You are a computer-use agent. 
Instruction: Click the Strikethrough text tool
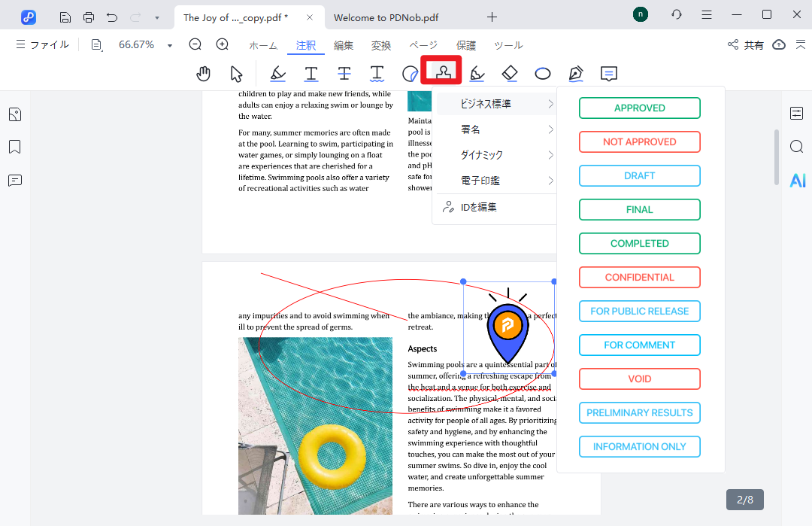click(344, 73)
